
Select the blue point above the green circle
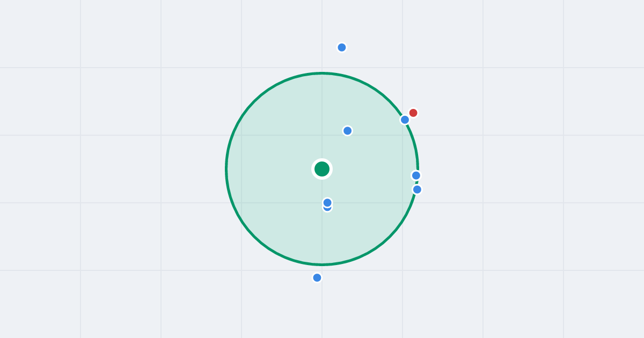click(342, 47)
